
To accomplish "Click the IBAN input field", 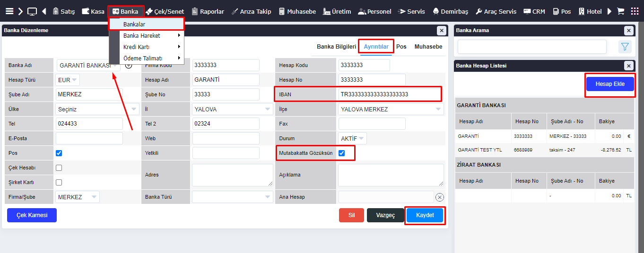I will 389,94.
